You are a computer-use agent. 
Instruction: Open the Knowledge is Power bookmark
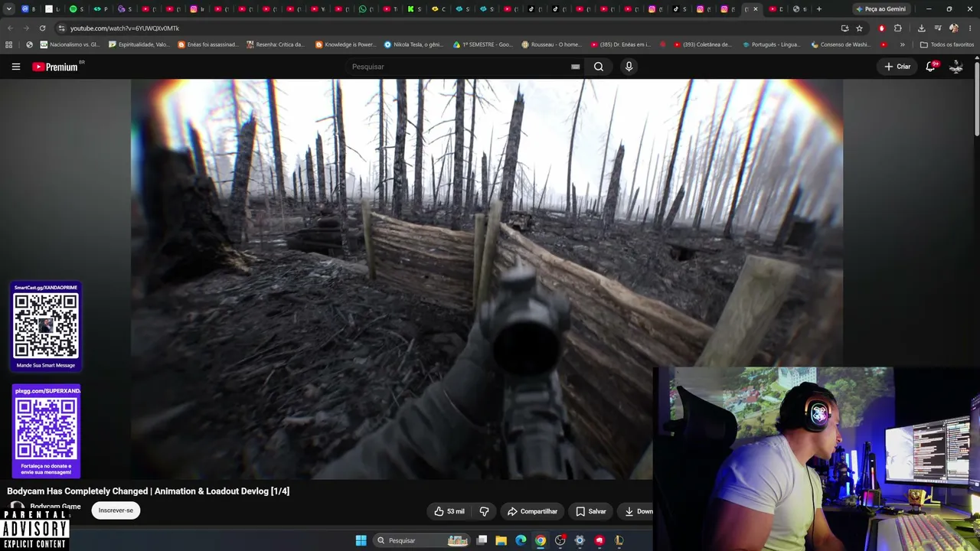345,44
